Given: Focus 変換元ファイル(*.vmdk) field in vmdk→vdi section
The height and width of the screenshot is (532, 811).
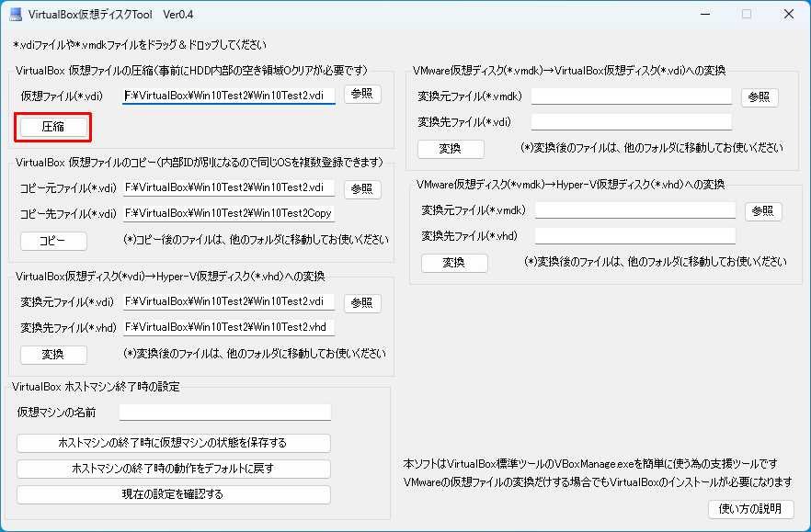Looking at the screenshot, I should click(x=632, y=96).
